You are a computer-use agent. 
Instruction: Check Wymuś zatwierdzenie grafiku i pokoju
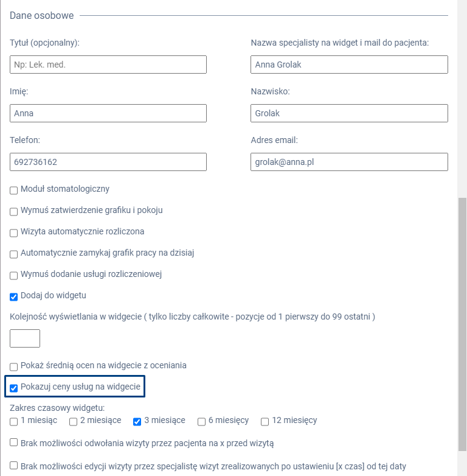click(x=14, y=212)
